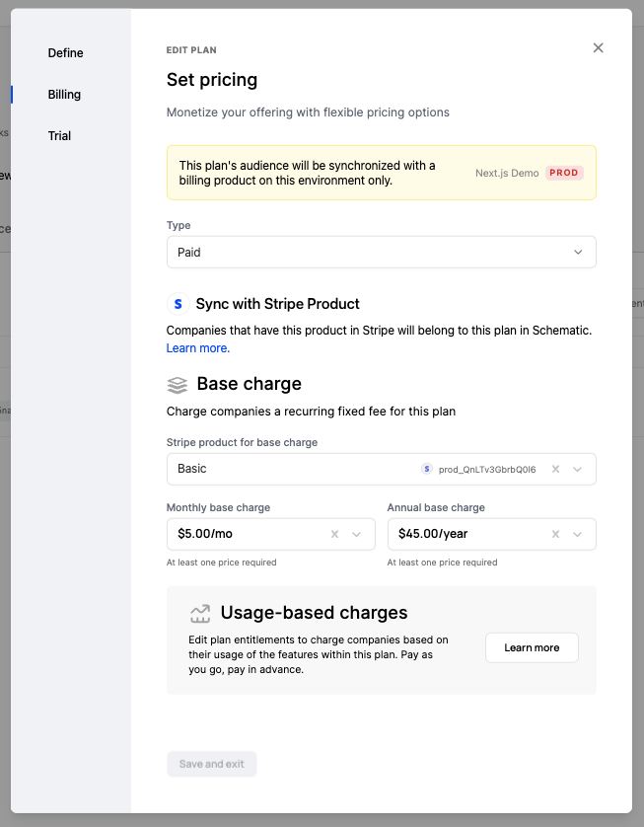Expand the Stripe product dropdown chevron

[x=578, y=469]
